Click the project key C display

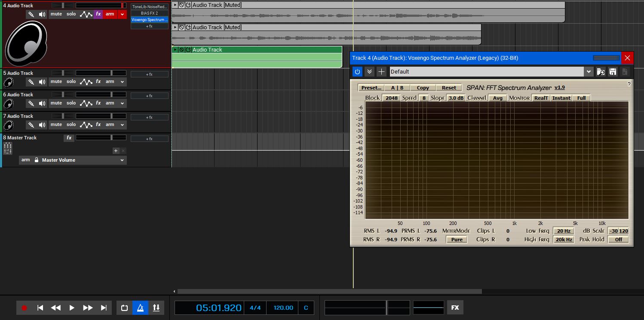[306, 308]
